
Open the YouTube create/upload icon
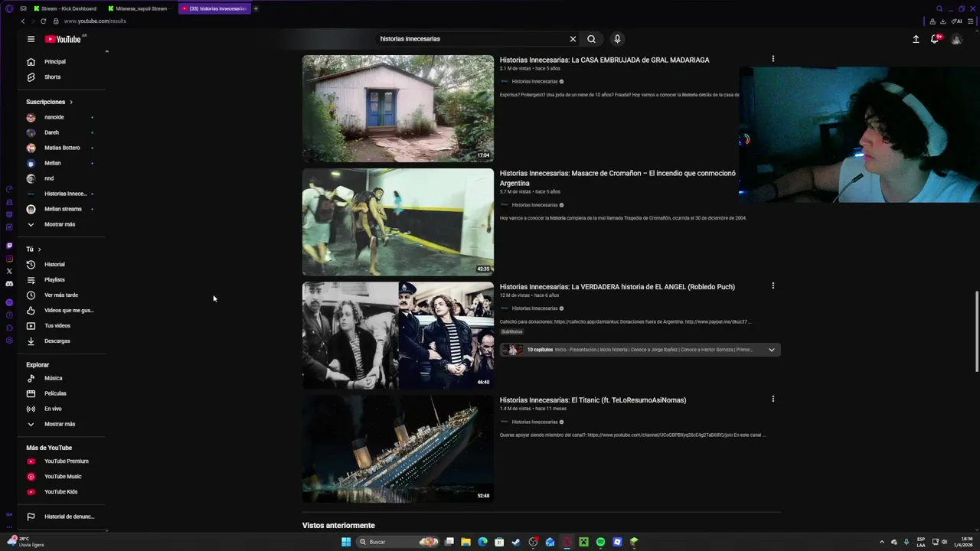click(916, 39)
